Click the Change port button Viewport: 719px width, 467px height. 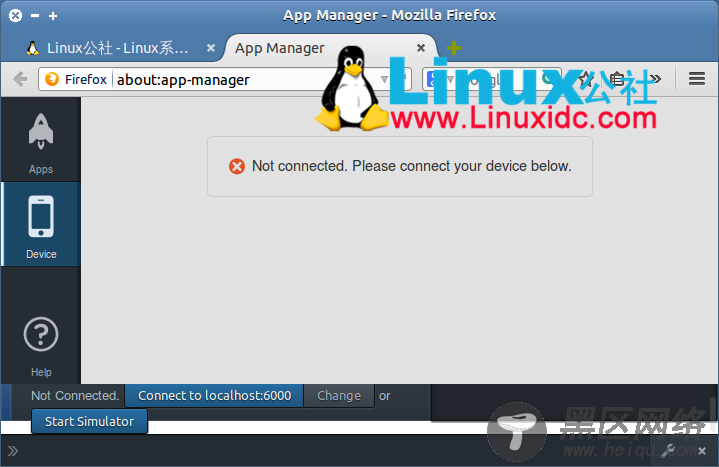click(x=339, y=395)
